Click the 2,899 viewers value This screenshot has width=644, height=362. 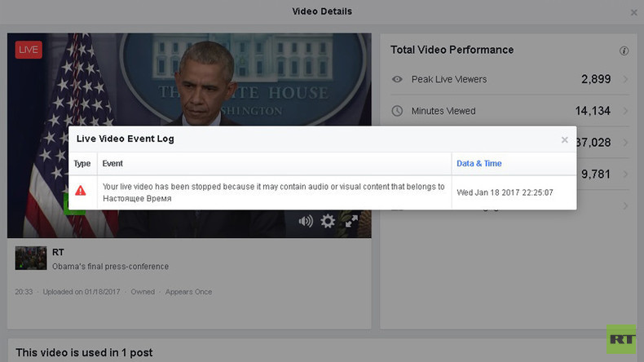coord(596,79)
